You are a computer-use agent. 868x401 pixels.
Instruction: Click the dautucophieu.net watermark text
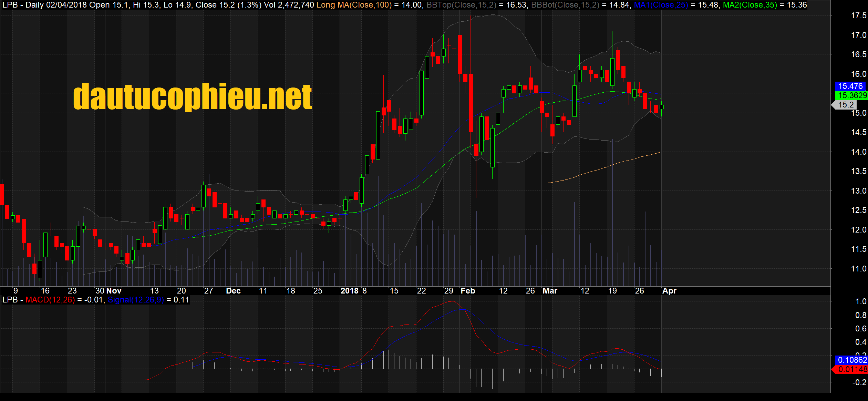(193, 97)
